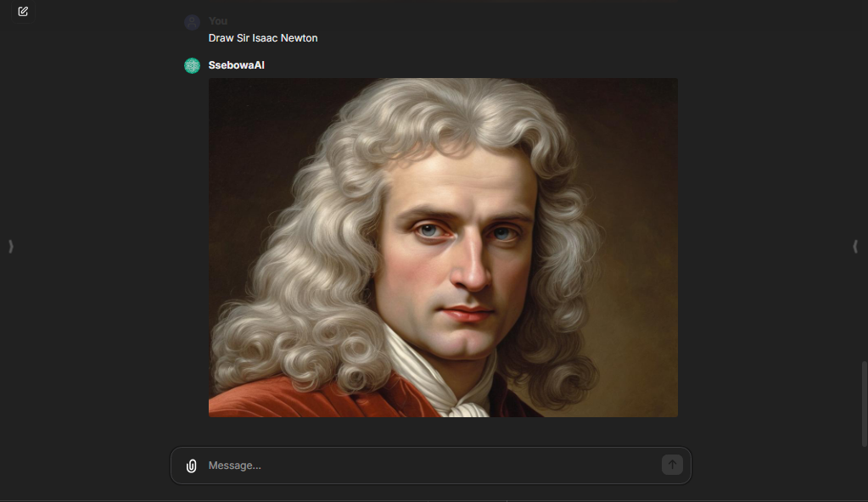868x502 pixels.
Task: Click the SsebowaAI green avatar icon
Action: pyautogui.click(x=192, y=66)
